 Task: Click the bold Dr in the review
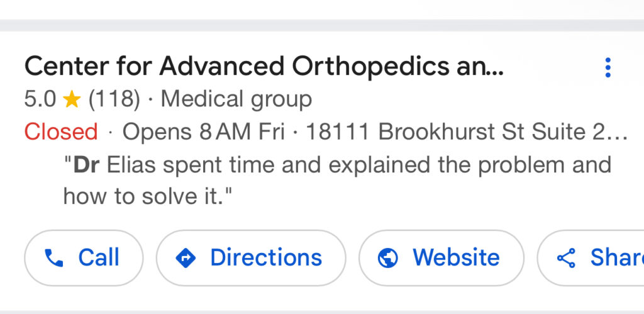coord(87,165)
